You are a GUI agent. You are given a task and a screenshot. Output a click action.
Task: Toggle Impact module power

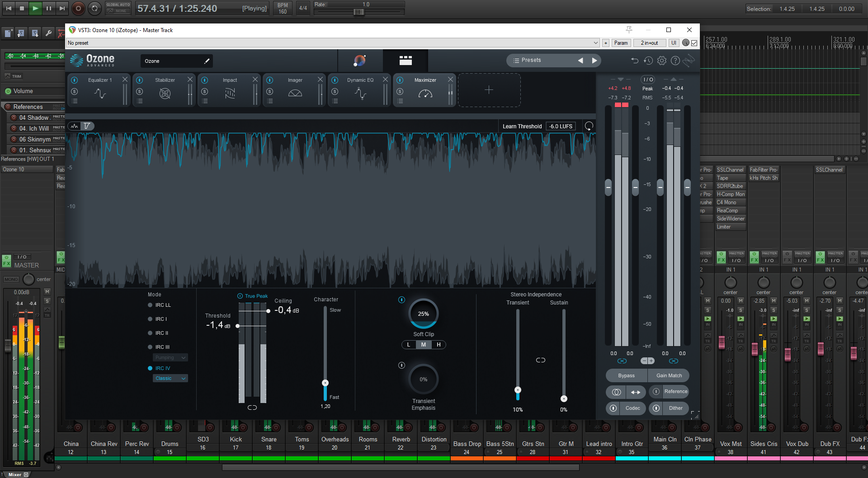pyautogui.click(x=205, y=80)
